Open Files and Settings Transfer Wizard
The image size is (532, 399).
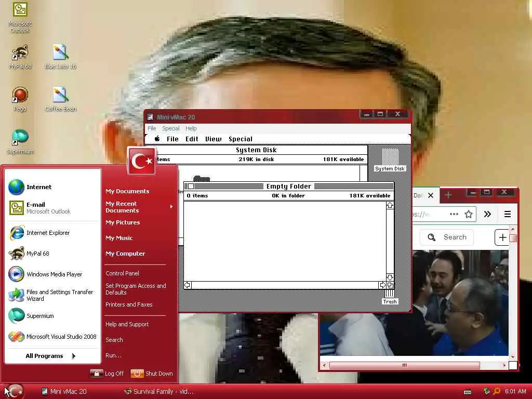tap(54, 295)
